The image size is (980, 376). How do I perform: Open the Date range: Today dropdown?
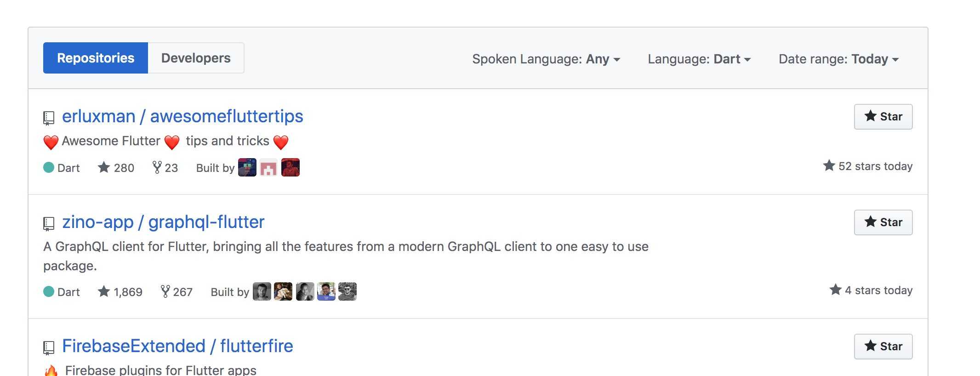(838, 59)
